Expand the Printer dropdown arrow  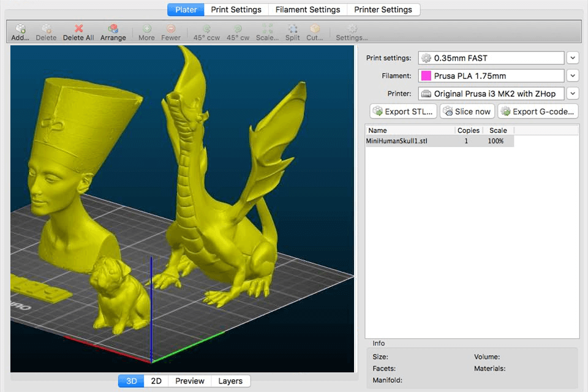[x=573, y=93]
